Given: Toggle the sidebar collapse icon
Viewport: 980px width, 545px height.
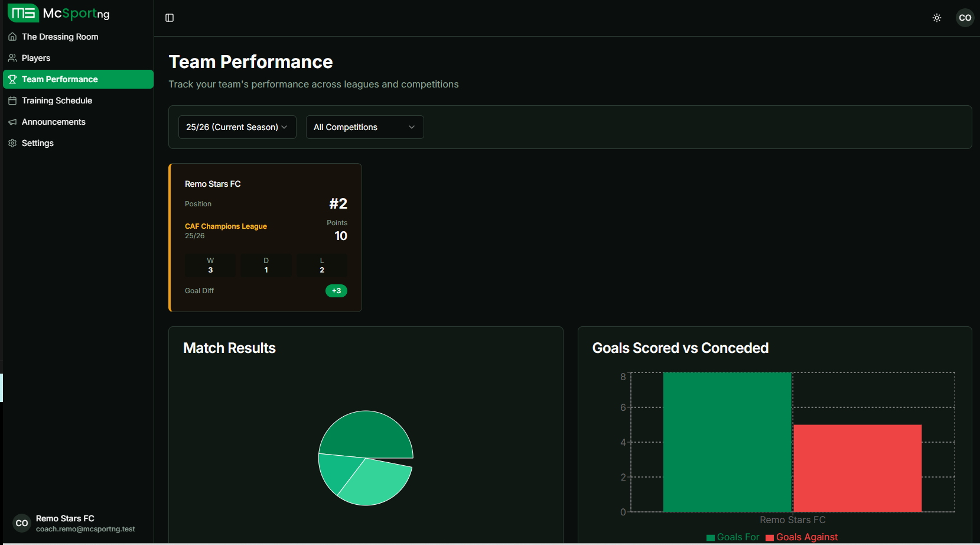Looking at the screenshot, I should 170,18.
